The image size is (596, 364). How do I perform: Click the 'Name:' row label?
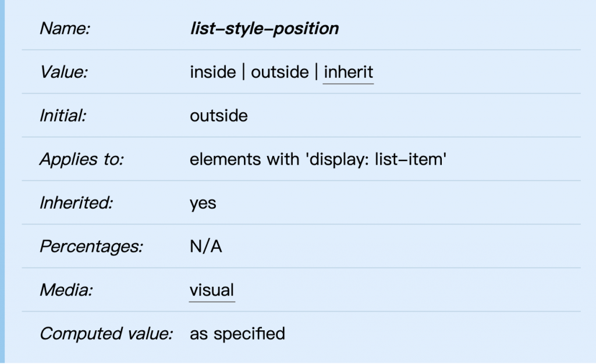point(64,28)
